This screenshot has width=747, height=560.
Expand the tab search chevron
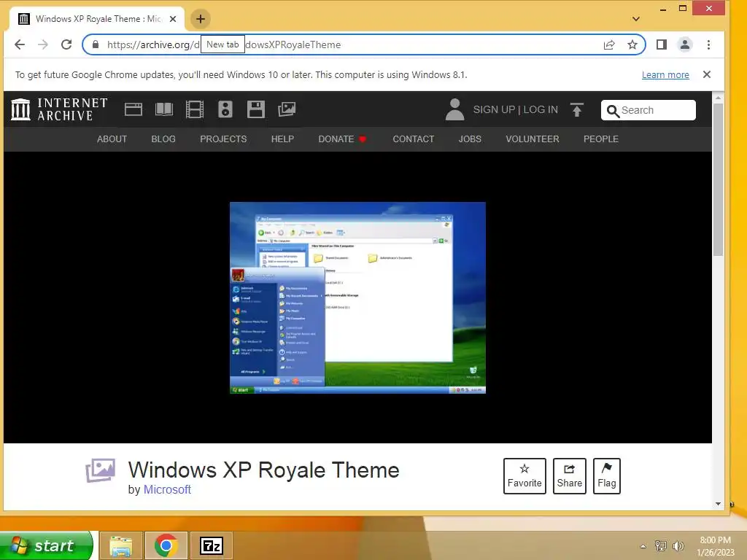(x=635, y=19)
